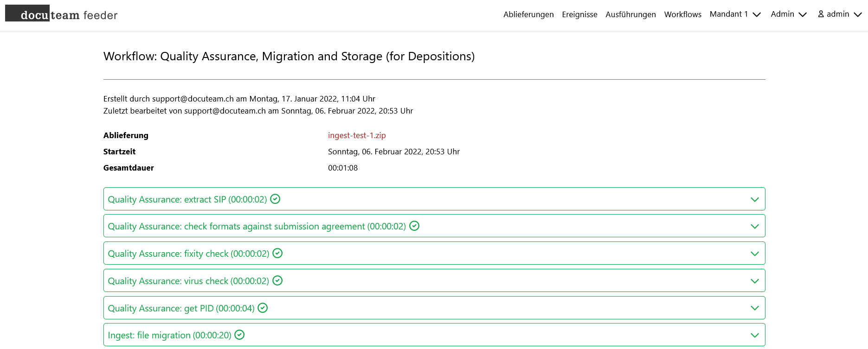Click 'Ingest: file migration (00:00:20)' title
The image size is (868, 349).
[169, 335]
